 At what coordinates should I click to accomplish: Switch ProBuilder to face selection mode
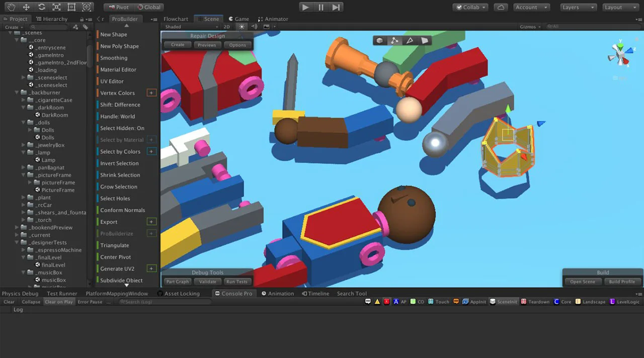[x=425, y=41]
